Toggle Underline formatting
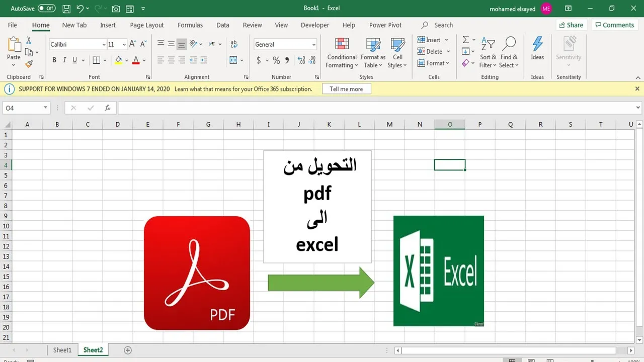 75,60
